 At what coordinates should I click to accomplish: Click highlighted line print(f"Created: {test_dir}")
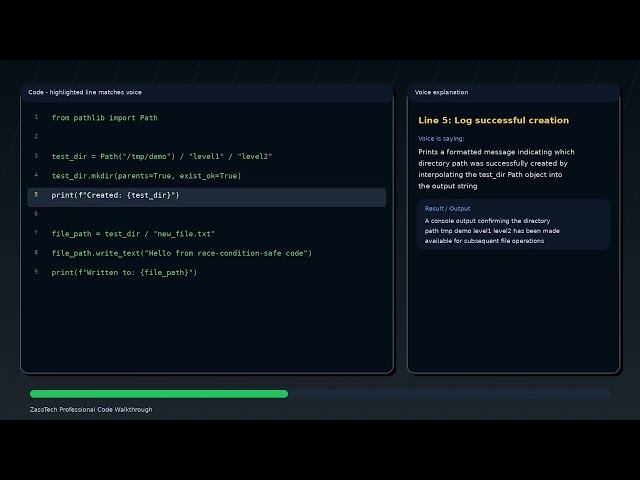point(207,197)
